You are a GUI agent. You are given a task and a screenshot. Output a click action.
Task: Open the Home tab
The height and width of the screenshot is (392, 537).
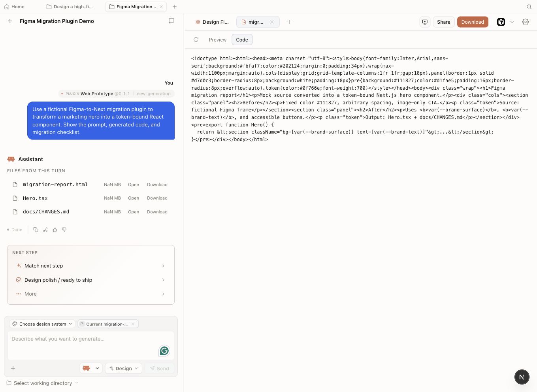(14, 7)
